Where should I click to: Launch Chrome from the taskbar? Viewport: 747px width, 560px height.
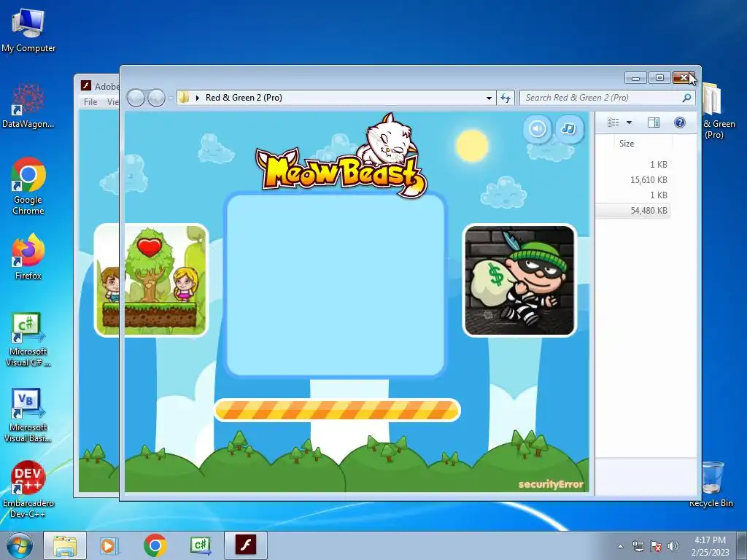point(155,545)
